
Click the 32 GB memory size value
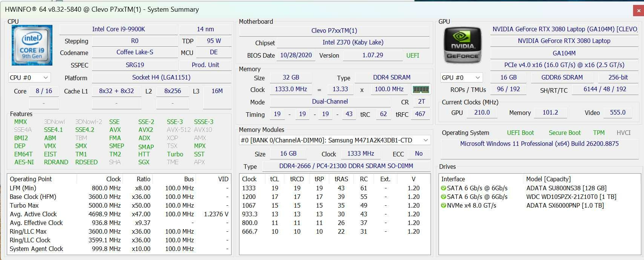point(291,77)
